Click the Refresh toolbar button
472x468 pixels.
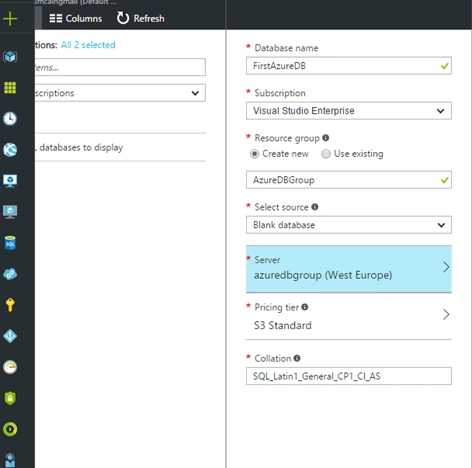coord(141,18)
